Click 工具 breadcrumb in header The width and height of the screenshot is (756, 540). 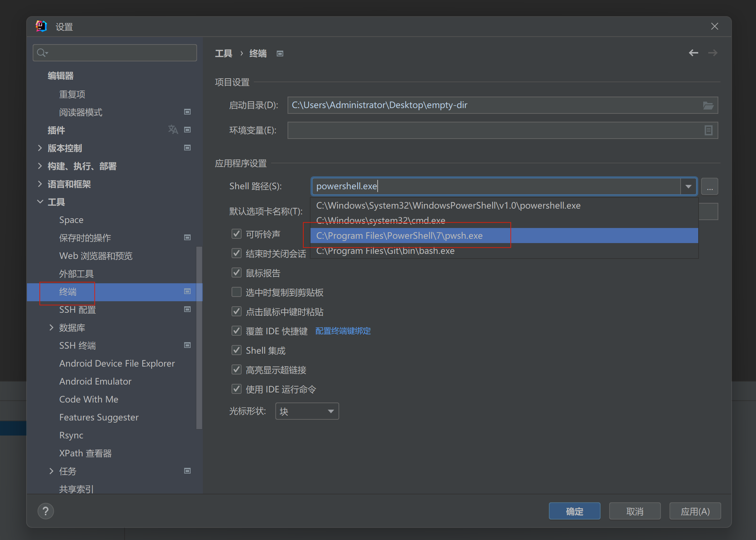[223, 53]
